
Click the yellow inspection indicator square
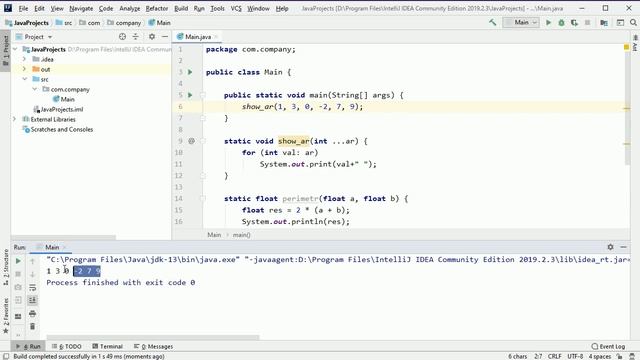coord(627,48)
